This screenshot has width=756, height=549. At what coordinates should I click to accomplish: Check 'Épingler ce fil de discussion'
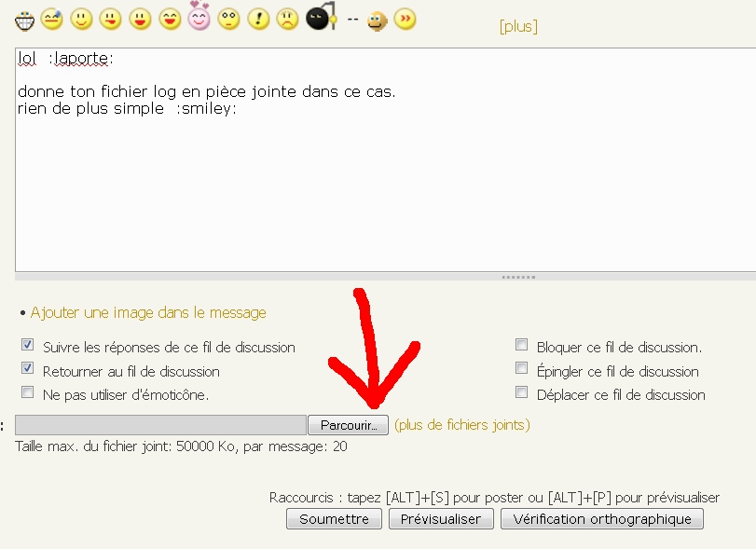pyautogui.click(x=521, y=368)
